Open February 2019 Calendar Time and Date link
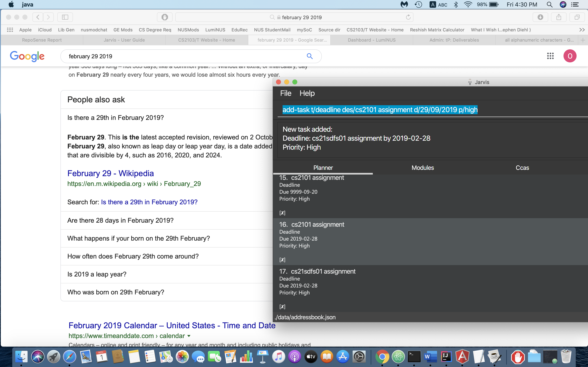This screenshot has width=588, height=367. pos(172,325)
